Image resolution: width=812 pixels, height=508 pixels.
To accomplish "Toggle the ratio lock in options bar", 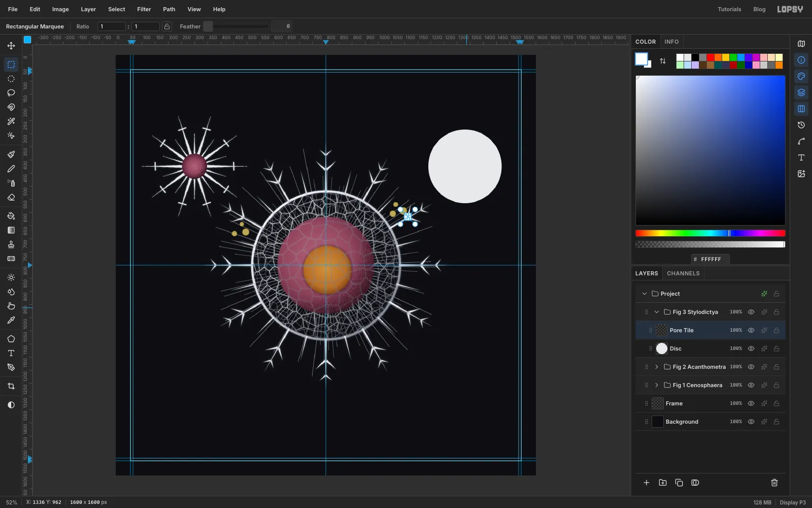I will coord(167,26).
